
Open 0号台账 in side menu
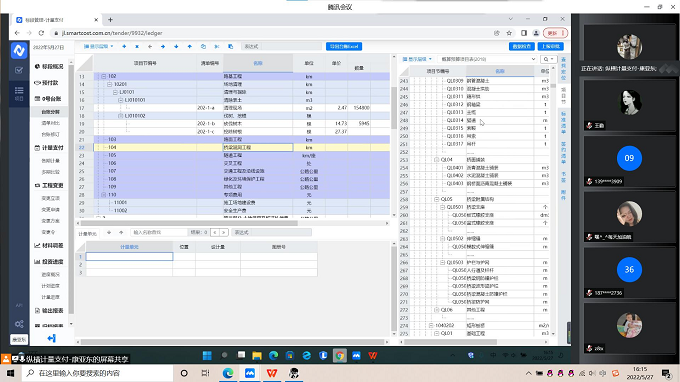[x=48, y=99]
